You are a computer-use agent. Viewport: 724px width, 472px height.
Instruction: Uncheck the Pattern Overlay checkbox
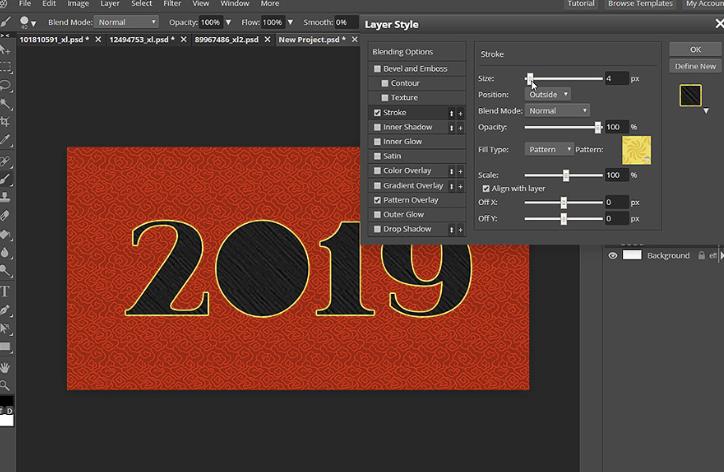click(x=377, y=200)
